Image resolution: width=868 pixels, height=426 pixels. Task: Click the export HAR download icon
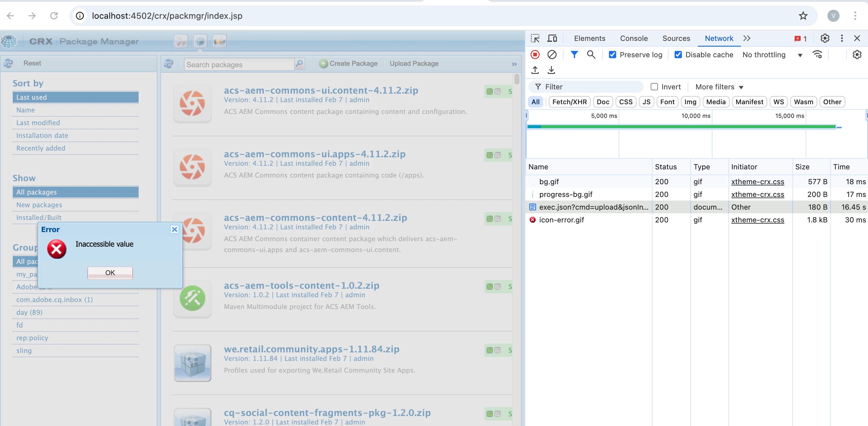click(x=551, y=70)
